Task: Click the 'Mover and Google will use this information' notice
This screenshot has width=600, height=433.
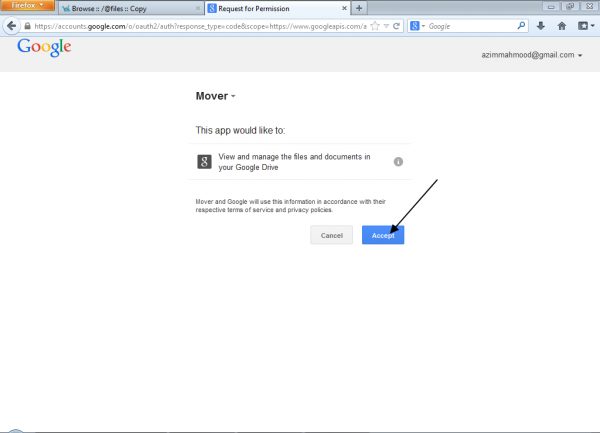Action: [290, 206]
